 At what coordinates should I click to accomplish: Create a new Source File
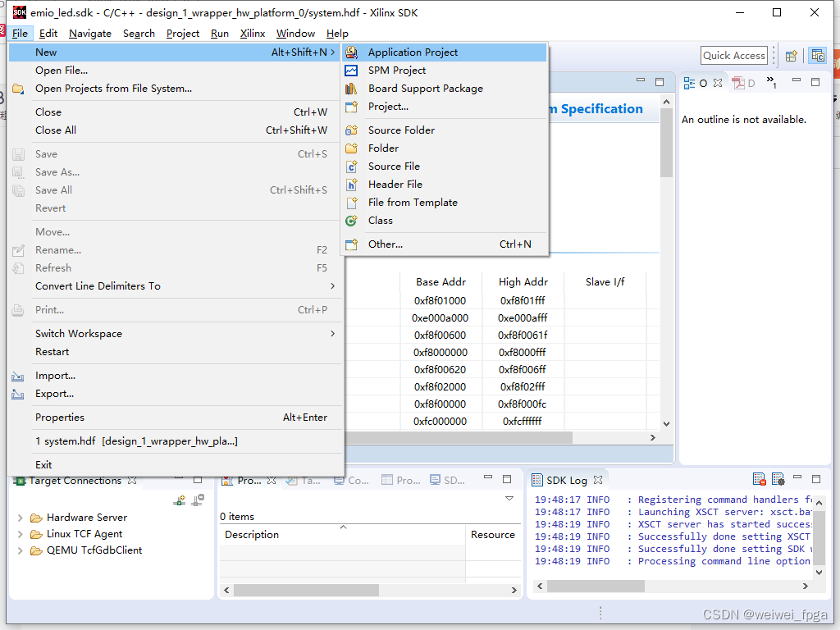pos(445,166)
